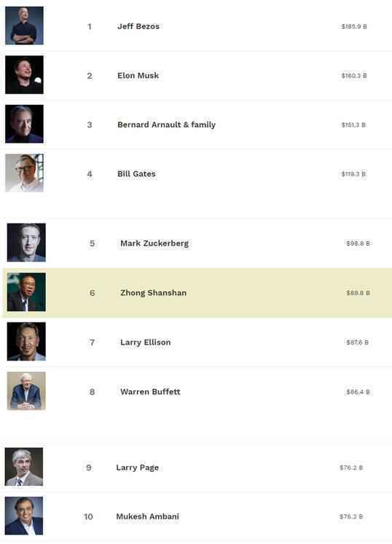The width and height of the screenshot is (392, 544).
Task: Click Jeff Bezos's net worth value
Action: (354, 27)
